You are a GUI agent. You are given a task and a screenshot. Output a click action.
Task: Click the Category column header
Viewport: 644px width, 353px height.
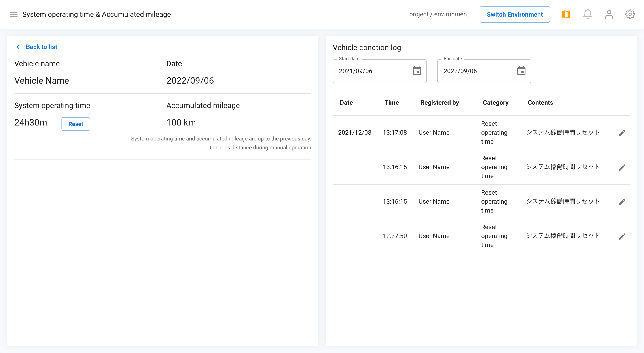pyautogui.click(x=496, y=103)
